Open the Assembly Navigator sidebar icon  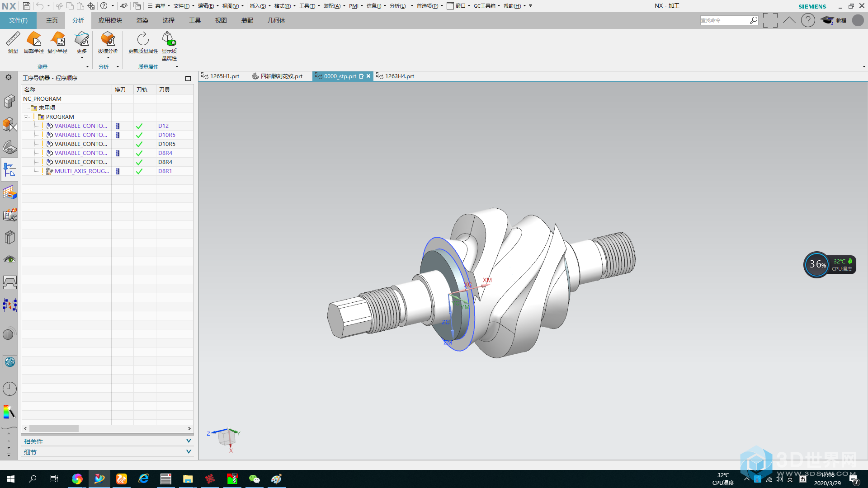(x=9, y=101)
